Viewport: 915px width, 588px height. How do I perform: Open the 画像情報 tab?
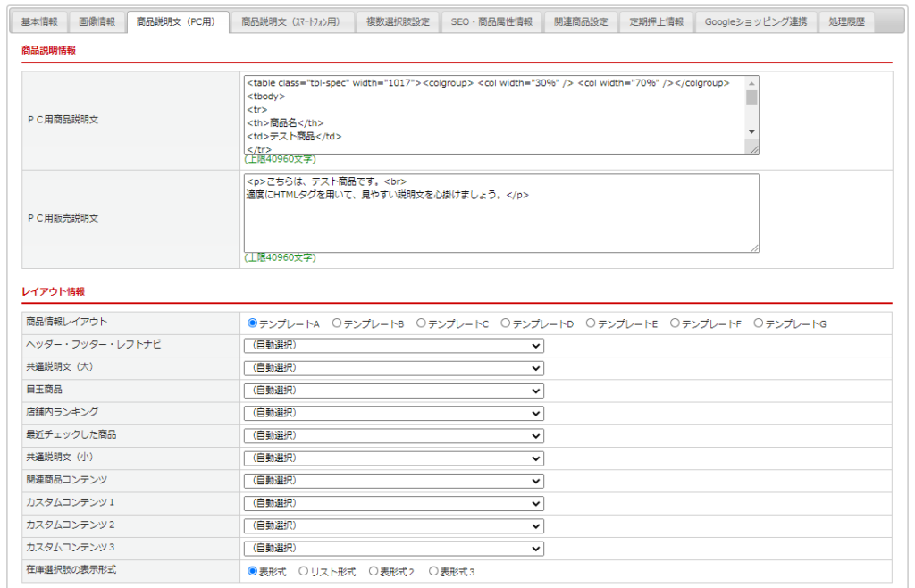(x=97, y=21)
